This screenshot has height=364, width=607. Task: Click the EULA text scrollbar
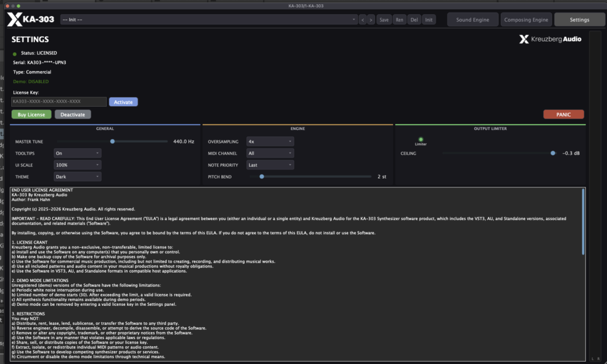(583, 222)
